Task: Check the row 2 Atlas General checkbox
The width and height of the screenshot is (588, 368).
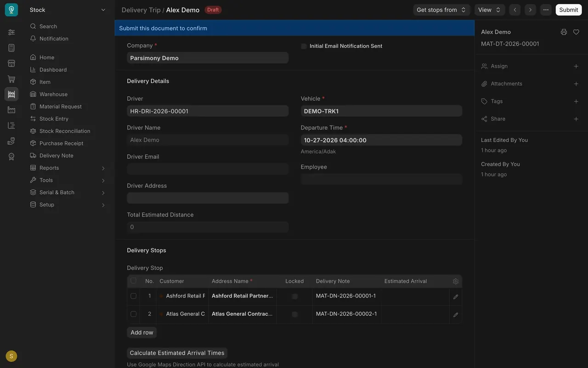Action: pyautogui.click(x=133, y=314)
